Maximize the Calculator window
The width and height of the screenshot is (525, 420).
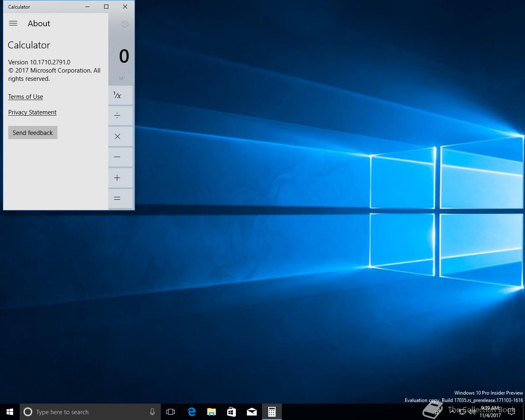(106, 7)
